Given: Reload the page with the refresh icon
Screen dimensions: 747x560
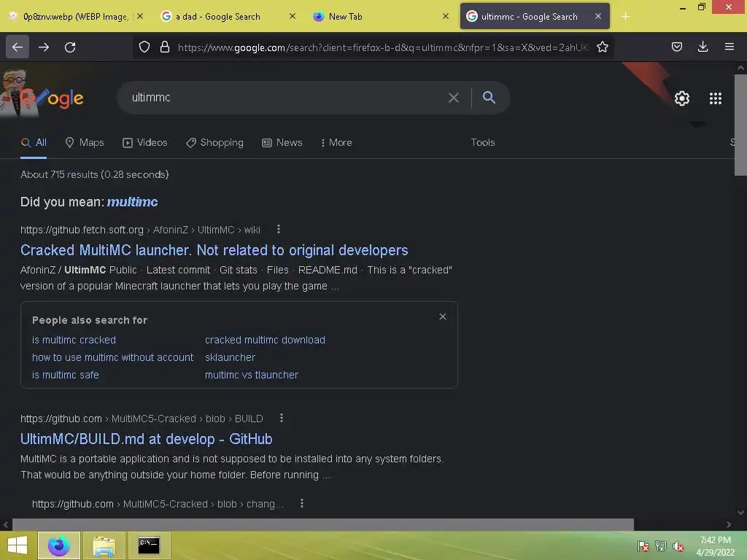Looking at the screenshot, I should pyautogui.click(x=70, y=47).
